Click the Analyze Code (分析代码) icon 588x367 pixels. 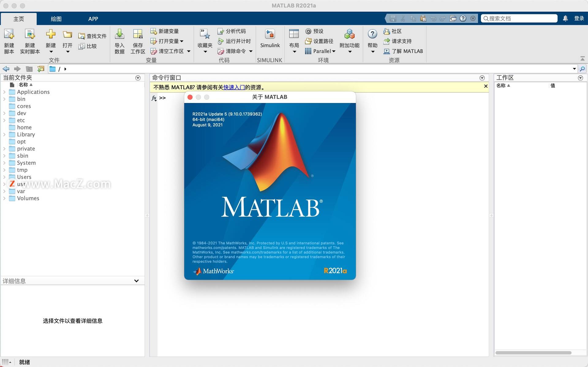click(x=221, y=31)
